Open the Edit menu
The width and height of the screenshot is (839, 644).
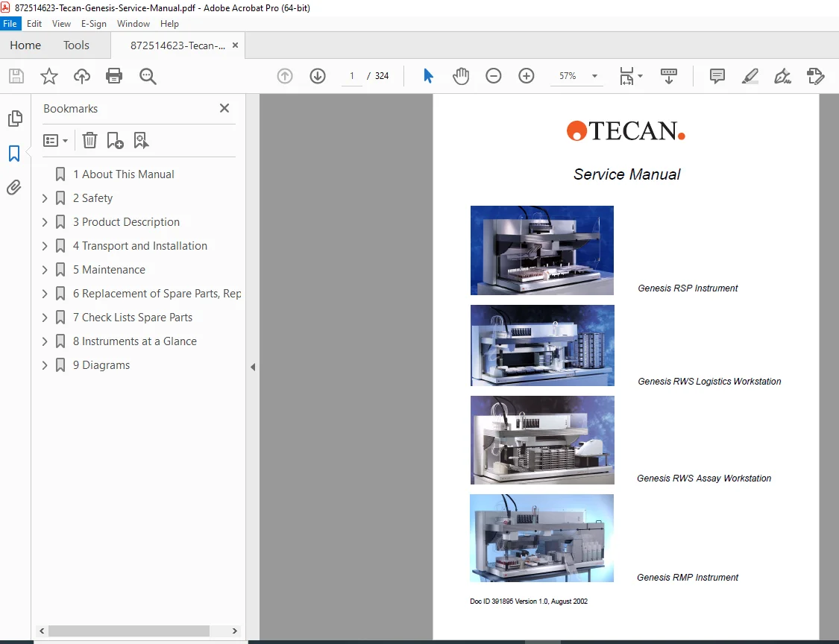tap(34, 24)
